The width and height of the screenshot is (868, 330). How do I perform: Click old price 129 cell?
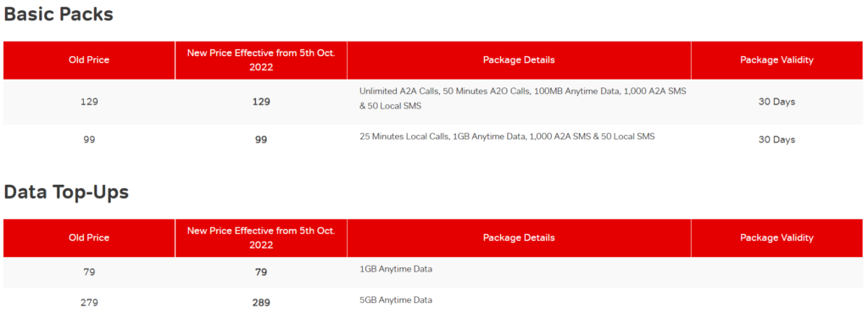(x=89, y=102)
